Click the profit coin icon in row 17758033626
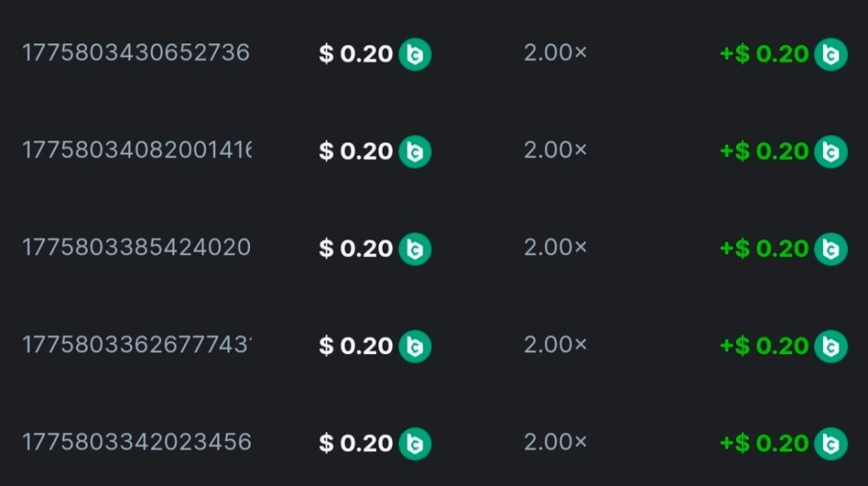The height and width of the screenshot is (486, 868). pos(831,346)
